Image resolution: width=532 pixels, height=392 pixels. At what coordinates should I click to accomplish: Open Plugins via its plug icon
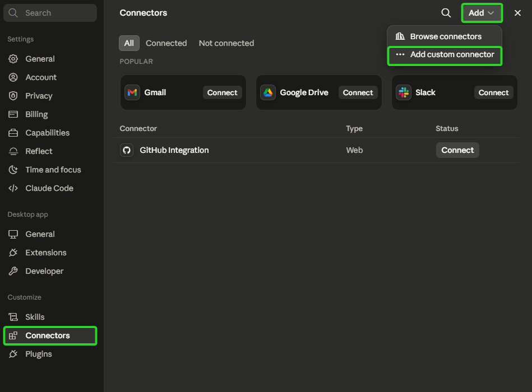tap(13, 354)
